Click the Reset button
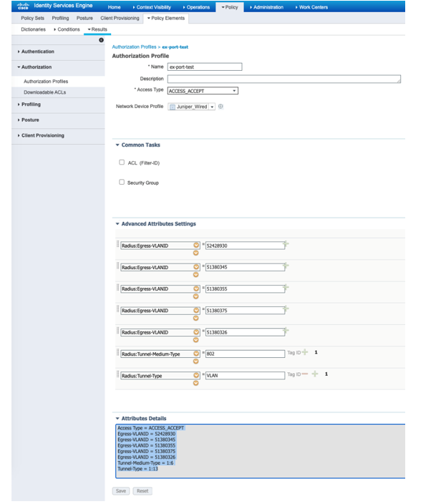The image size is (441, 504). [x=142, y=491]
